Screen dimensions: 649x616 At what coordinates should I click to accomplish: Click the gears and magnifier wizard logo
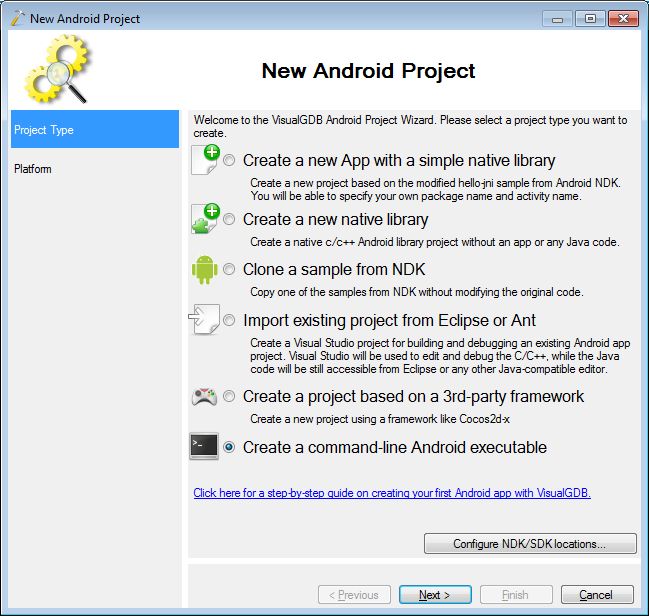(57, 69)
